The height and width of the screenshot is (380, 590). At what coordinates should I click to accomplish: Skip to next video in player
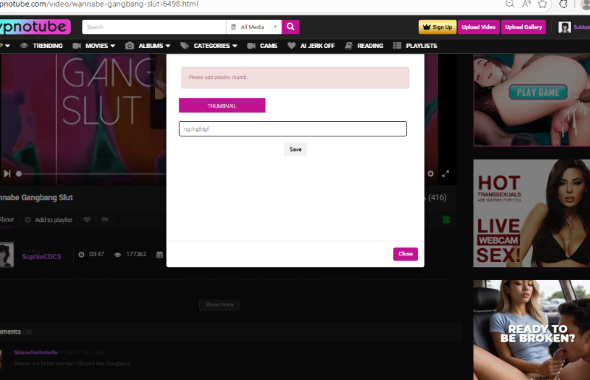coord(7,173)
